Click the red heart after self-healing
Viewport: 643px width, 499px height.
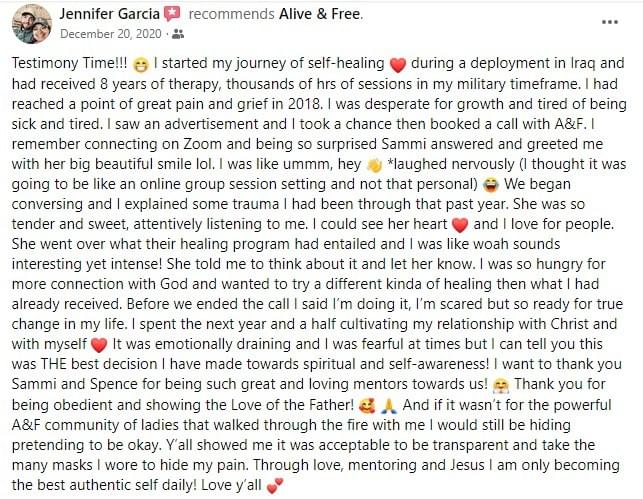pos(397,65)
